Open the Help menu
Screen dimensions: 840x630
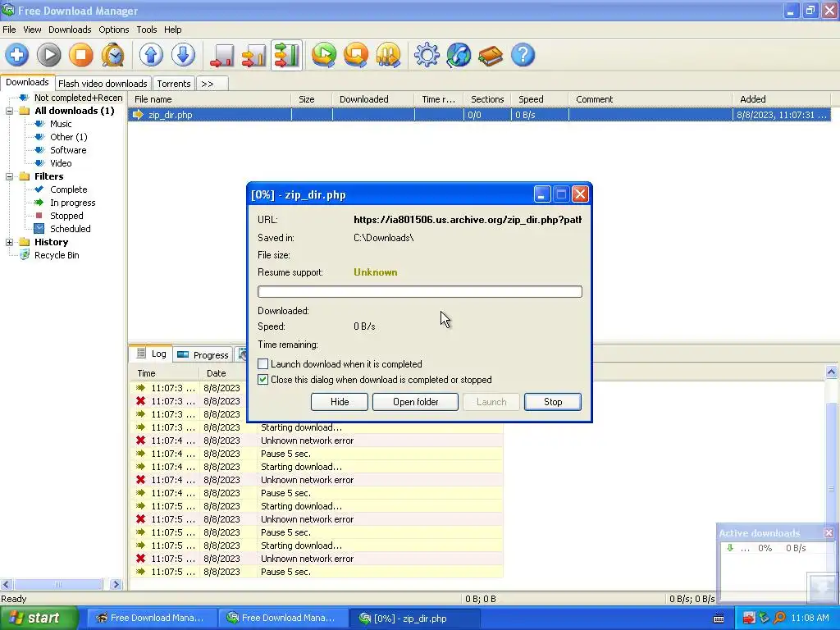(172, 30)
